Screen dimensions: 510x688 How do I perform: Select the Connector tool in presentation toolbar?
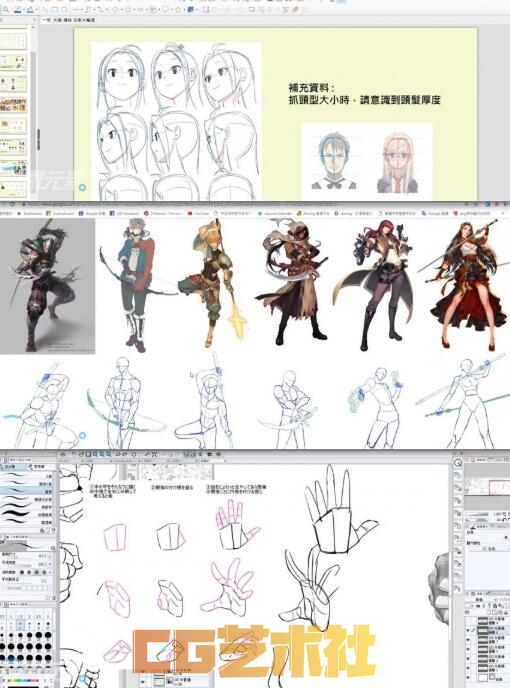(x=100, y=10)
